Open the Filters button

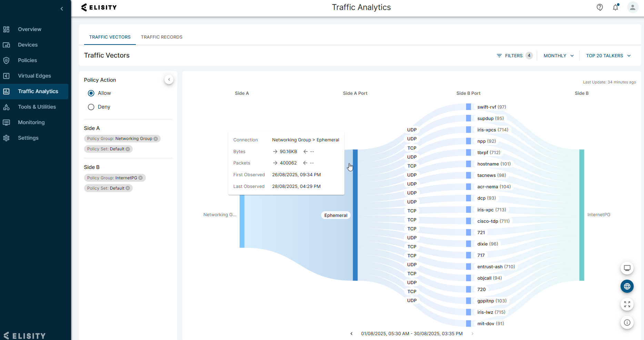tap(514, 56)
